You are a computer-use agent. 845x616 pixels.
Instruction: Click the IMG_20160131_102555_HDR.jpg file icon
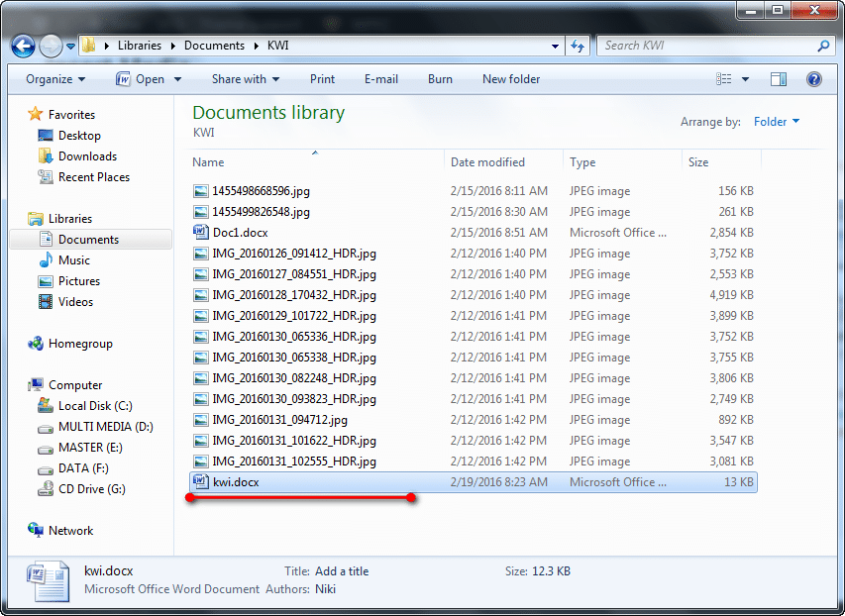coord(201,462)
